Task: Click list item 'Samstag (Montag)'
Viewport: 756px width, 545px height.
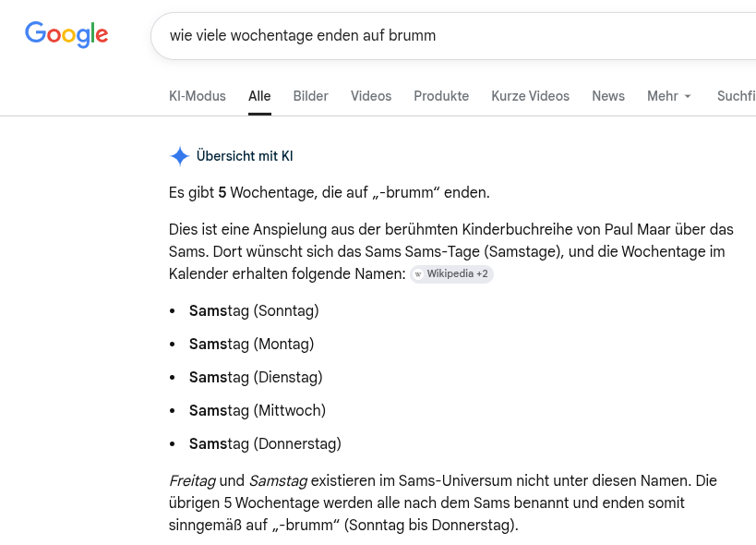Action: 251,344
